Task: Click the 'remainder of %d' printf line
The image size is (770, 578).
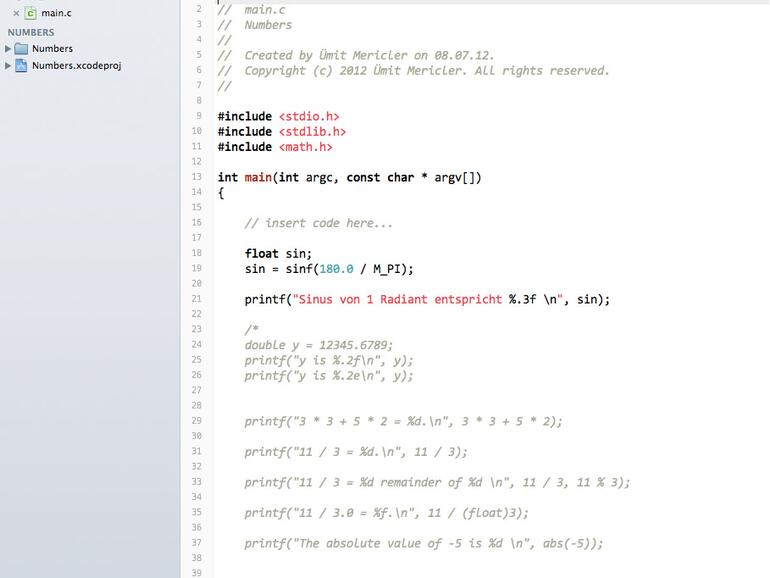Action: point(437,482)
